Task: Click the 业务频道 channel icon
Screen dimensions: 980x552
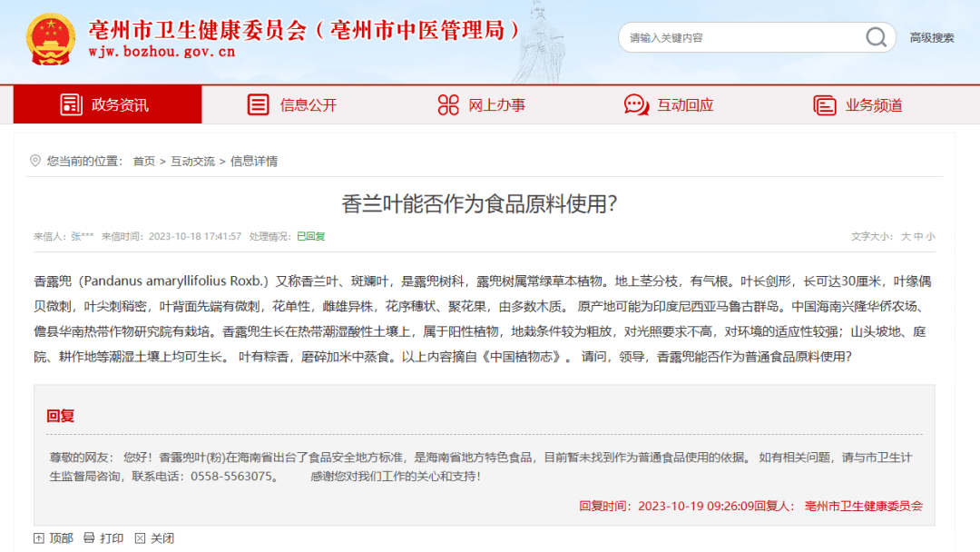Action: (825, 104)
